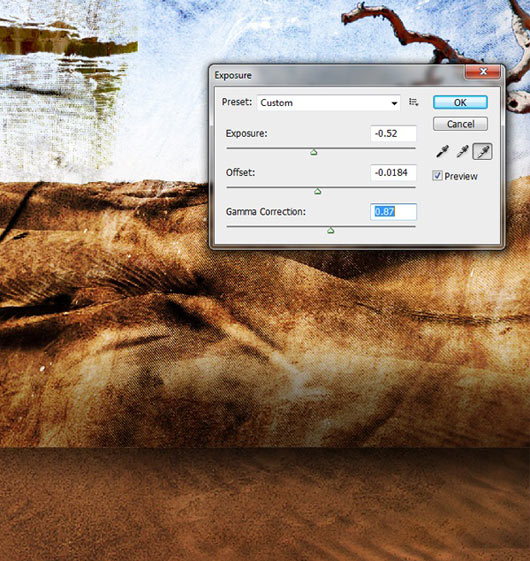530x561 pixels.
Task: Select the black point eyedropper
Action: point(442,151)
